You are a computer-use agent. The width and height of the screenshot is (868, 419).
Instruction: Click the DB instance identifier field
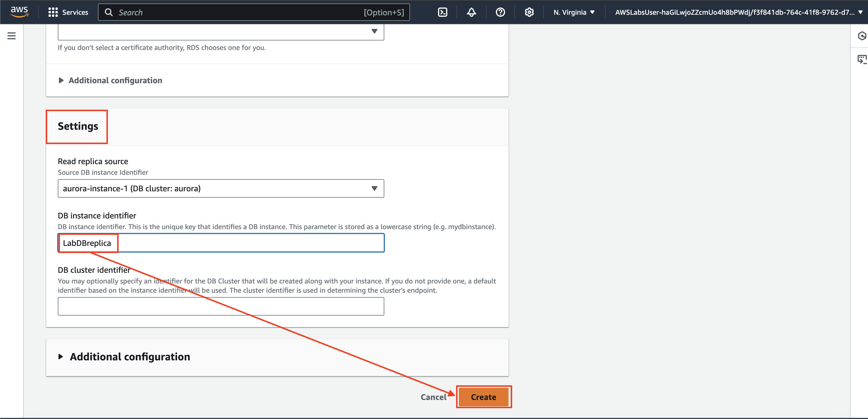(x=249, y=243)
